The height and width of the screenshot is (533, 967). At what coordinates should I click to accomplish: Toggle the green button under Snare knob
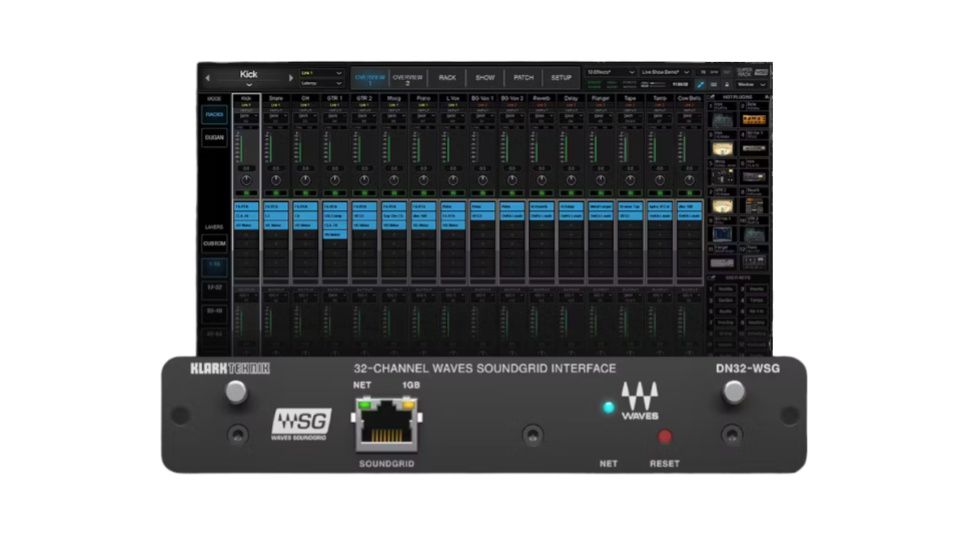[x=276, y=193]
